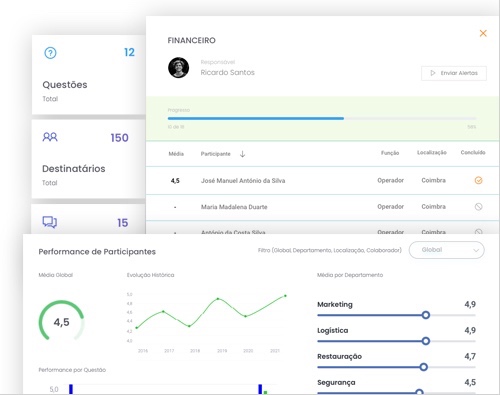Select José Manuel António da Silva row
Screen dimensions: 500x395
323,180
